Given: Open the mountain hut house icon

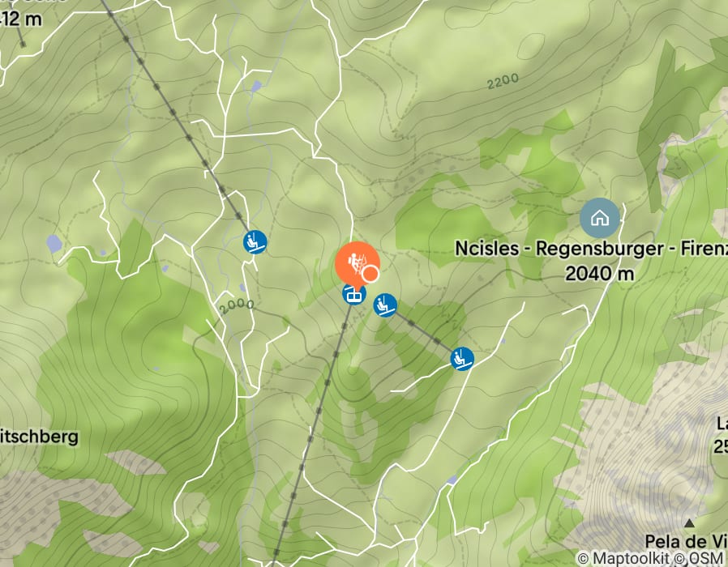Looking at the screenshot, I should [x=600, y=218].
